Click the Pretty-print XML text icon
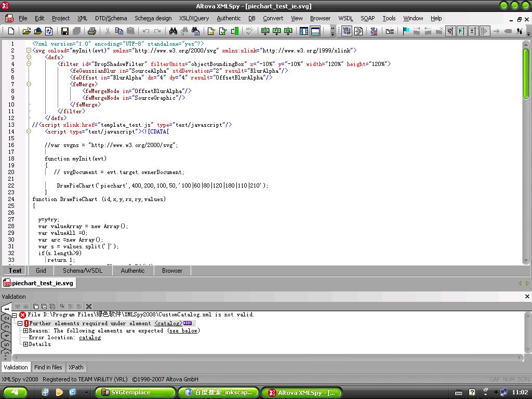The height and width of the screenshot is (399, 532). pos(358,31)
